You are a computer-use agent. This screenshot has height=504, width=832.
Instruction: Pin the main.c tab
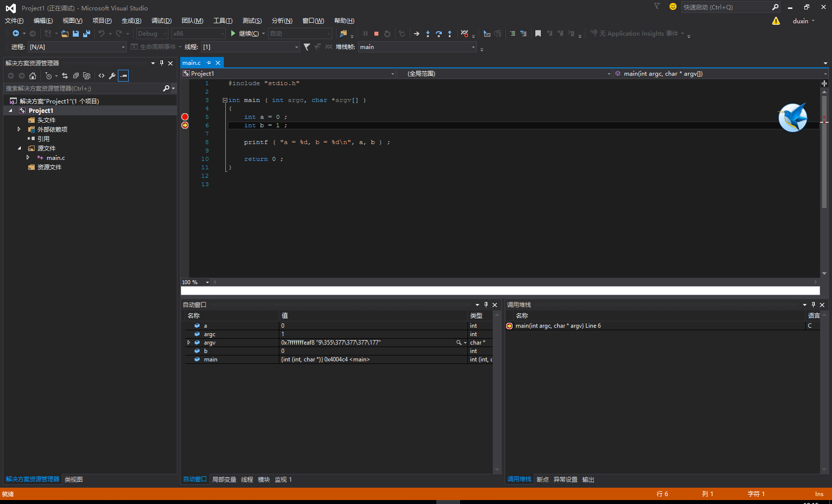(209, 63)
